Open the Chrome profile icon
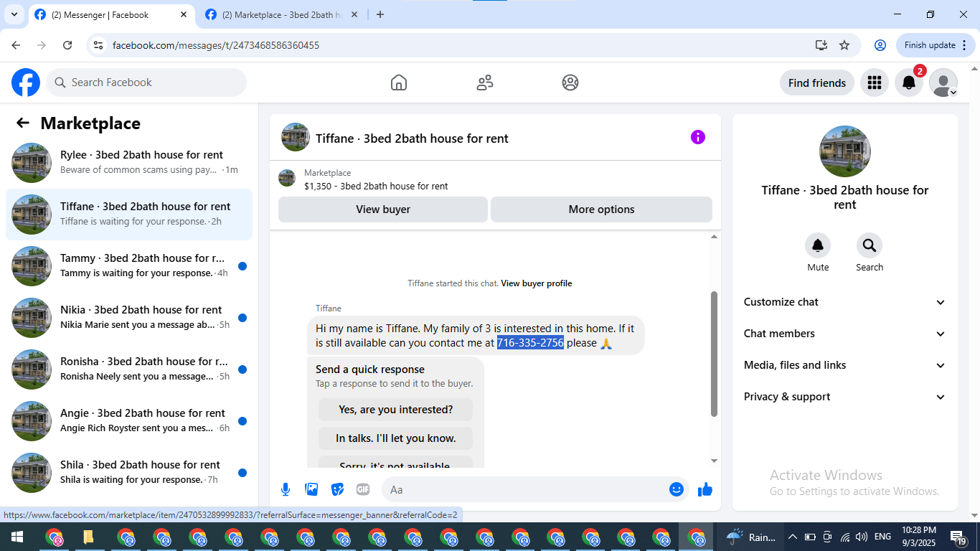This screenshot has height=551, width=980. 880,45
